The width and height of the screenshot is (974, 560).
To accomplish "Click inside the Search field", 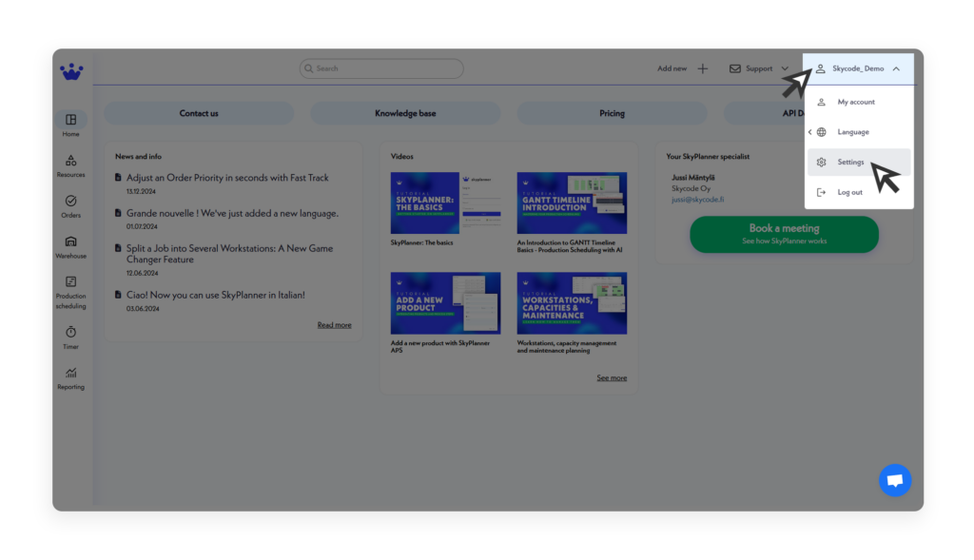I will 381,68.
